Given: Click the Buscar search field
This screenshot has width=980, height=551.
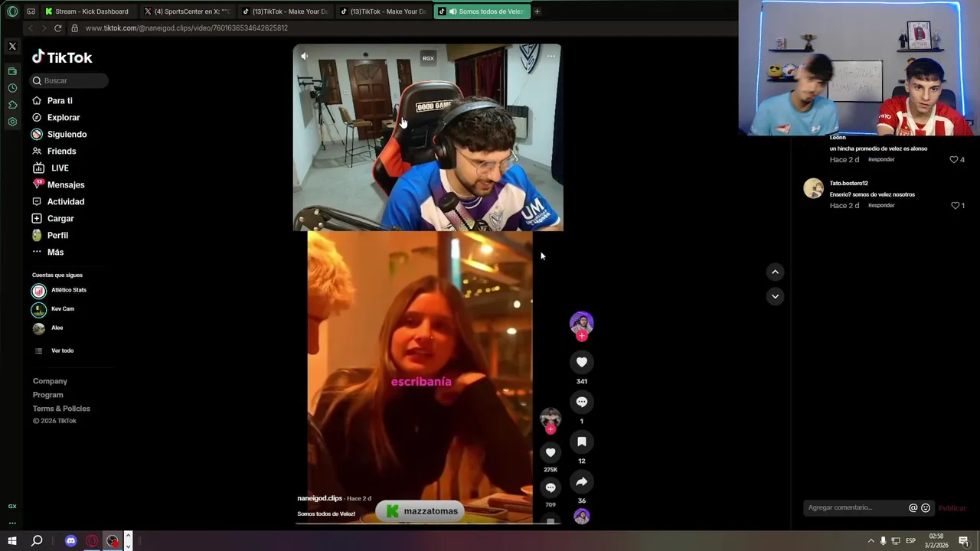Looking at the screenshot, I should pos(69,80).
